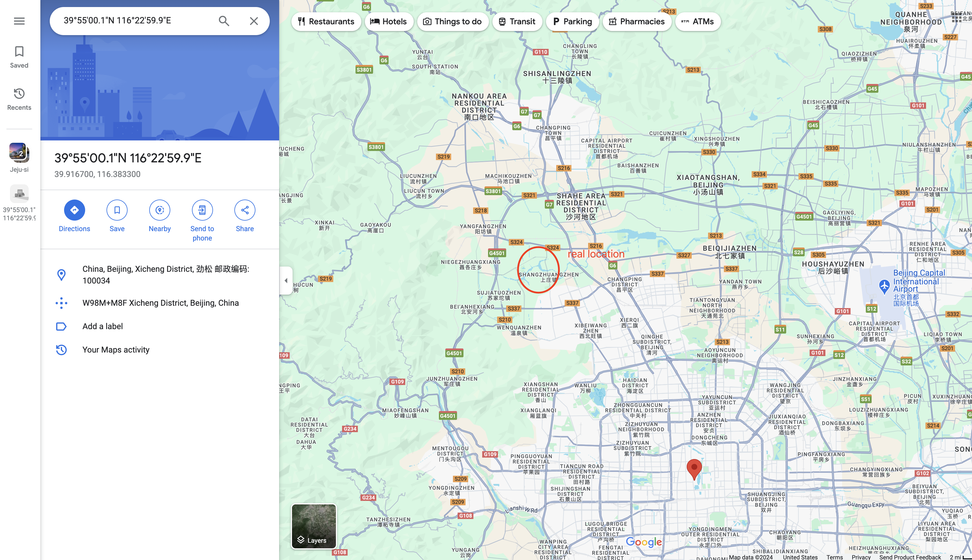Screen dimensions: 972x560
Task: Open the Layers satellite switcher
Action: [x=314, y=526]
